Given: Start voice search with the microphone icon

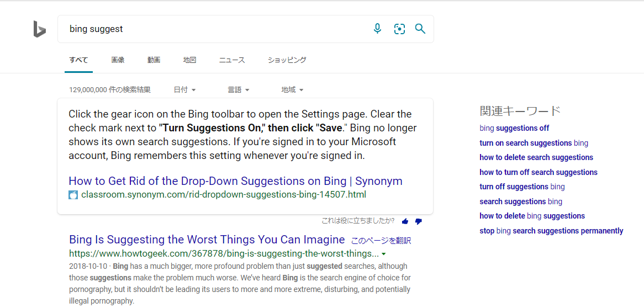Looking at the screenshot, I should (377, 29).
